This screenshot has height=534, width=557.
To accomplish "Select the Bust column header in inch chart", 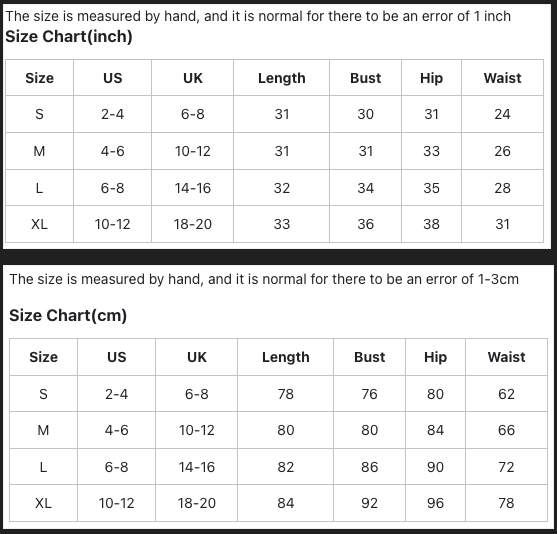I will (x=366, y=78).
